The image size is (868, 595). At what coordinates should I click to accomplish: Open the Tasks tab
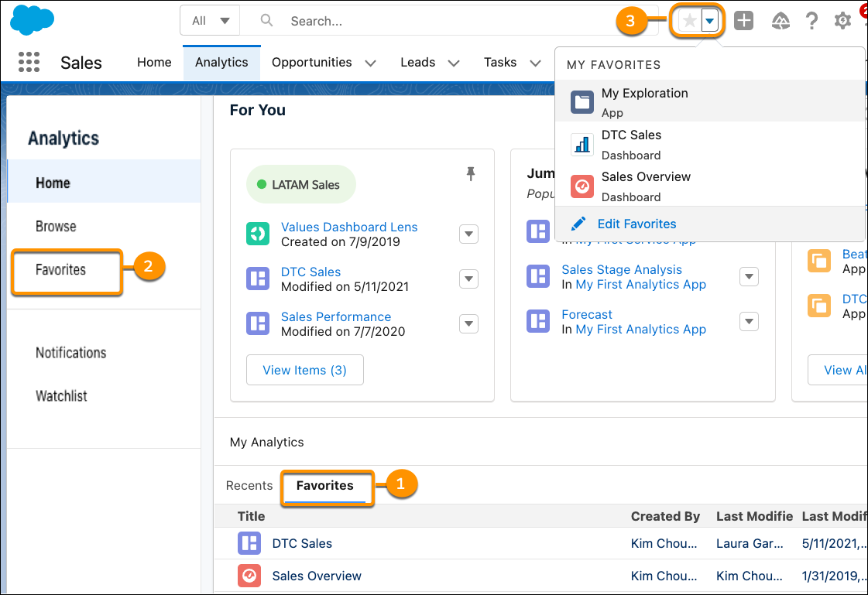click(500, 63)
